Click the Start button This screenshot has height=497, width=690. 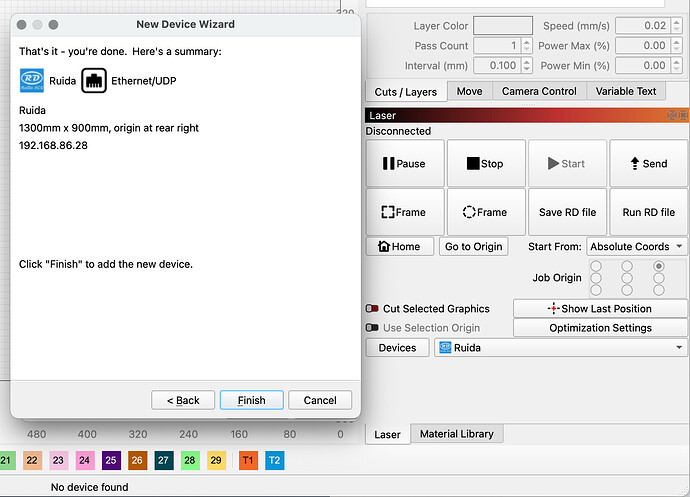[567, 163]
